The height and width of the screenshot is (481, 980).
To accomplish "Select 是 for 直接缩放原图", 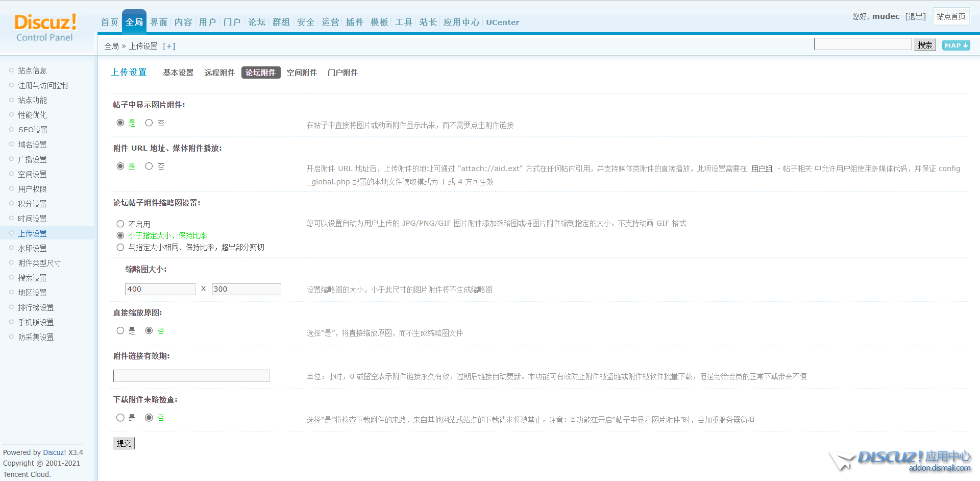I will click(120, 331).
